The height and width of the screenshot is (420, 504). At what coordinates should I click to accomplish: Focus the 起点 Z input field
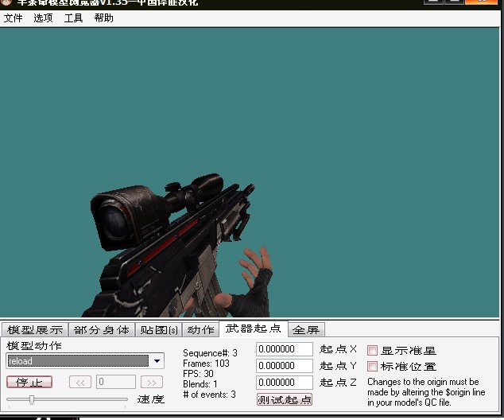pyautogui.click(x=285, y=383)
